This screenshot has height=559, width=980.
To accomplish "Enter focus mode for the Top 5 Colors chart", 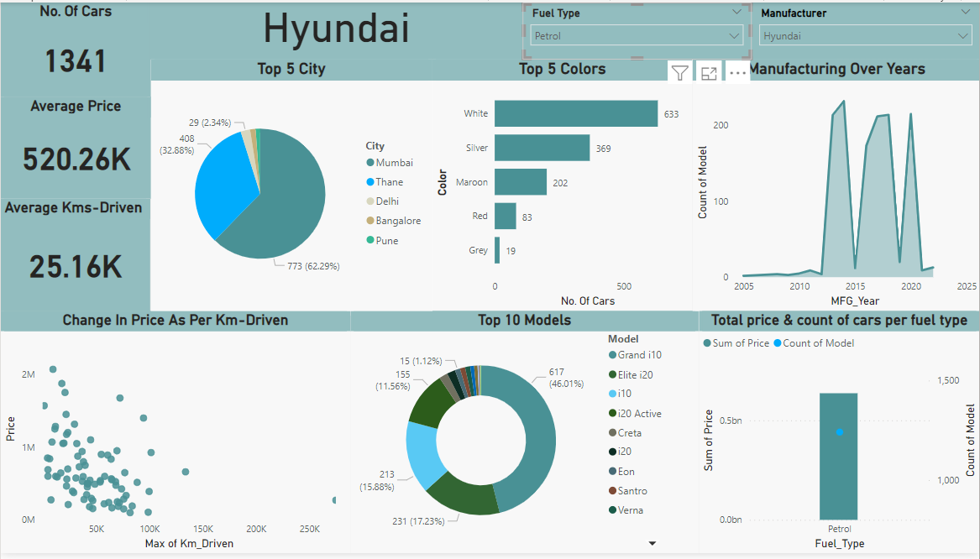I will click(x=709, y=71).
